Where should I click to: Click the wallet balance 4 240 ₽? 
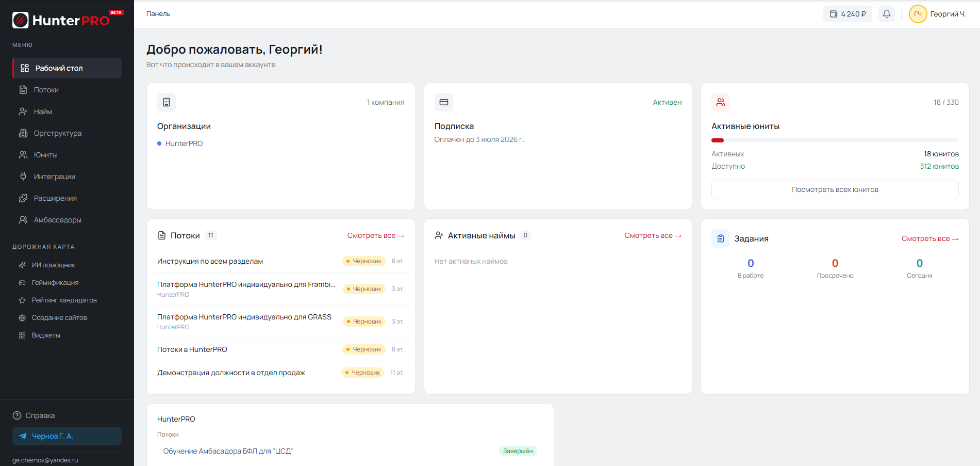(x=848, y=14)
